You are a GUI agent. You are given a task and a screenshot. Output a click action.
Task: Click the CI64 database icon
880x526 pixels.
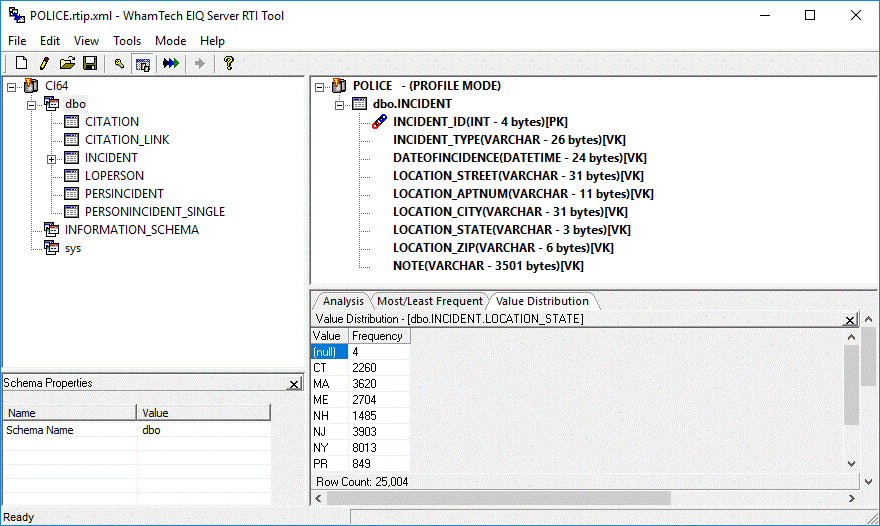pyautogui.click(x=31, y=86)
